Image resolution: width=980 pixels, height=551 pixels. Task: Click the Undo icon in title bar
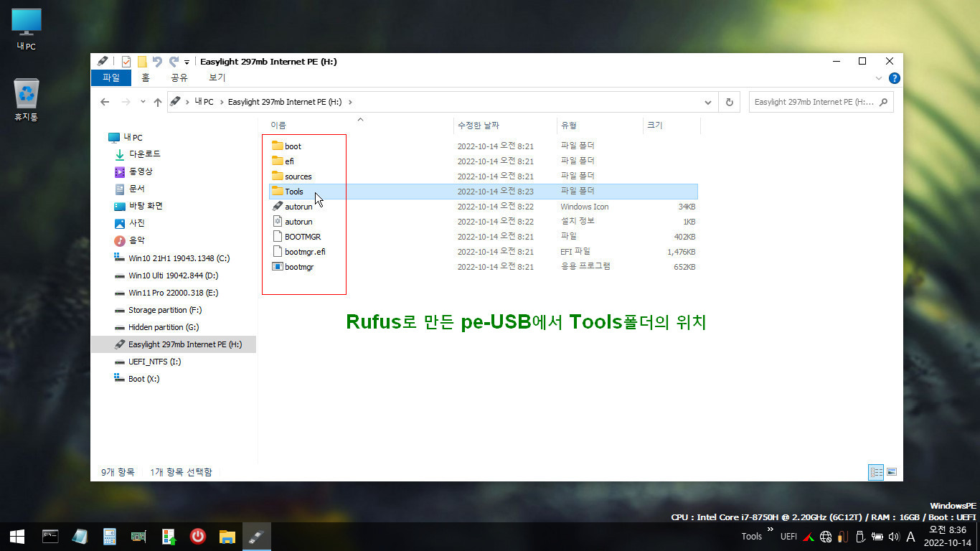pos(157,62)
